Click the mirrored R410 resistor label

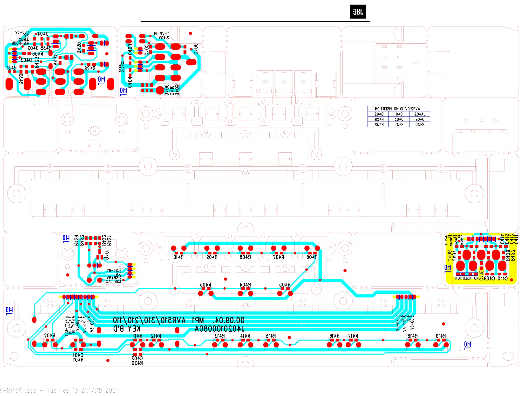178,257
